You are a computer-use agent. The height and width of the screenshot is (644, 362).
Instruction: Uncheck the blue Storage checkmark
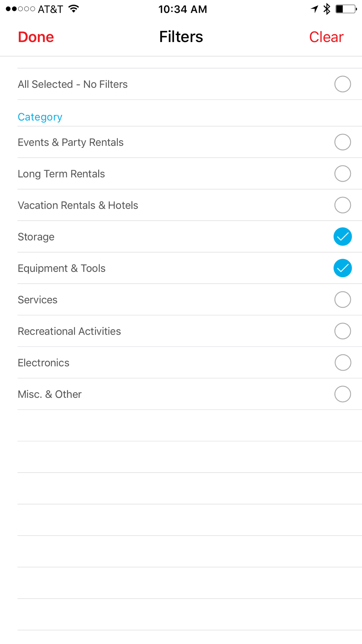(342, 237)
